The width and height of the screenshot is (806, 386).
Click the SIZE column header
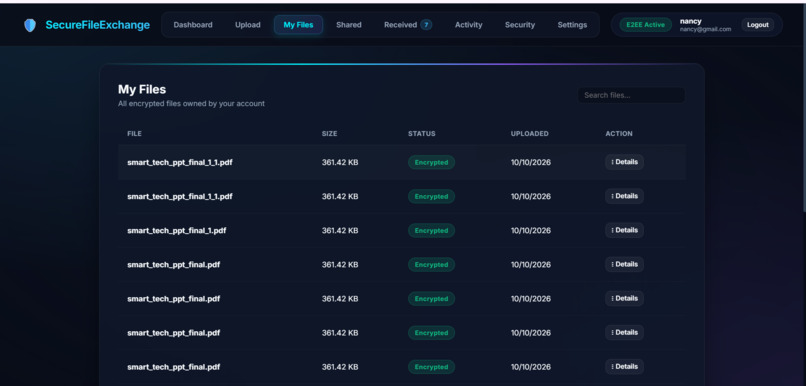(329, 134)
